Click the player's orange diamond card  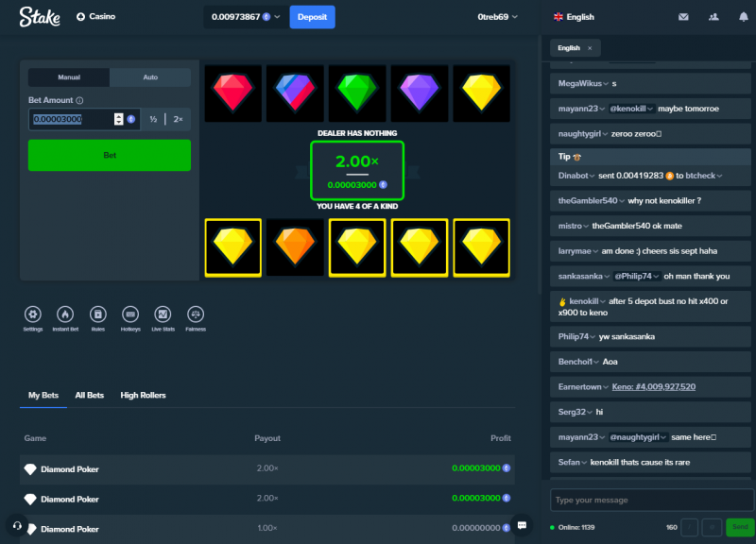[295, 247]
